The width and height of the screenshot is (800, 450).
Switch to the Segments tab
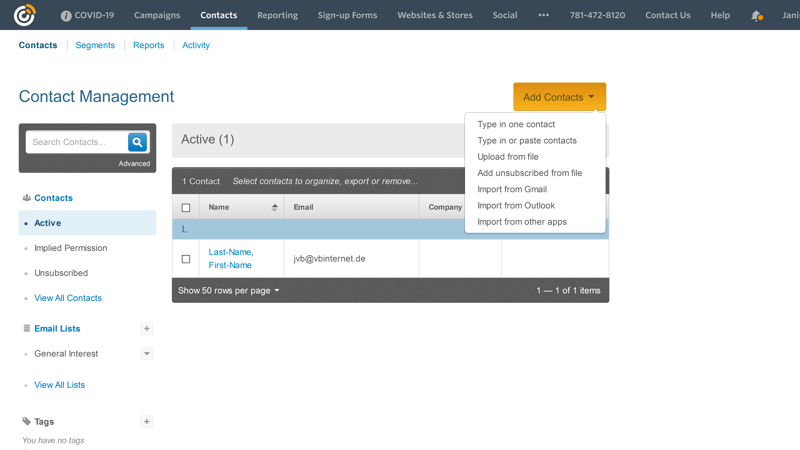[x=95, y=45]
